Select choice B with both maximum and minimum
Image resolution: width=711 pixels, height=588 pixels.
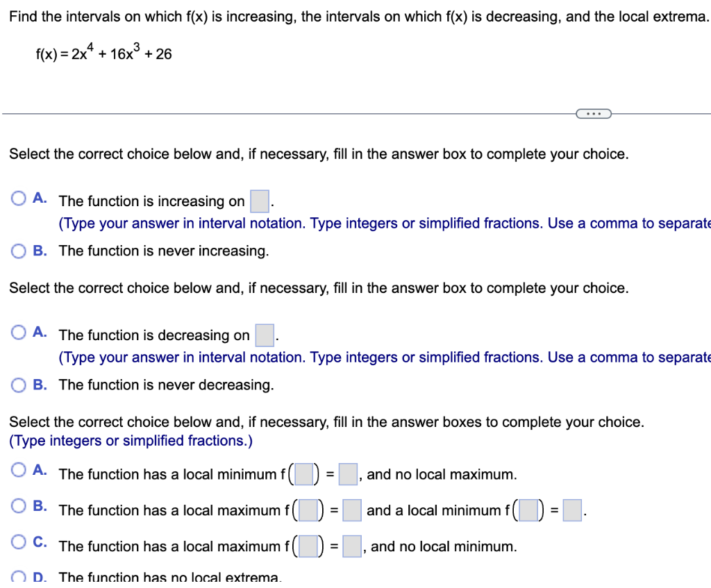pos(19,507)
